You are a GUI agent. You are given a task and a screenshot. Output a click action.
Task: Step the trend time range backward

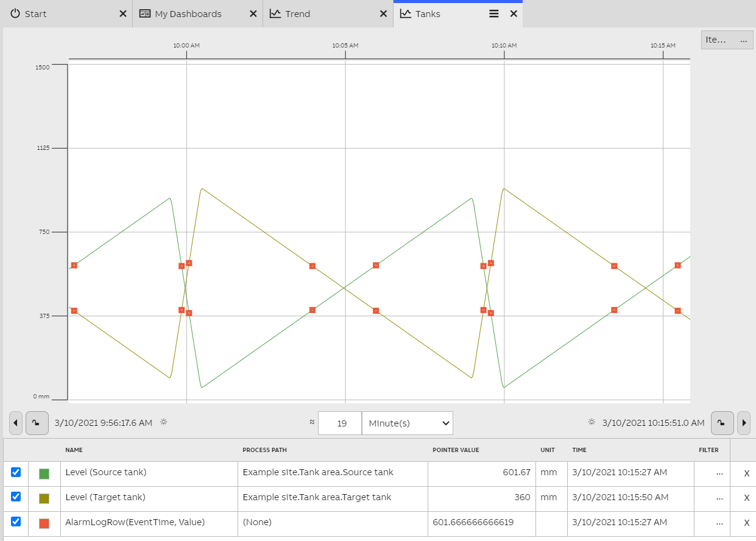coord(16,423)
